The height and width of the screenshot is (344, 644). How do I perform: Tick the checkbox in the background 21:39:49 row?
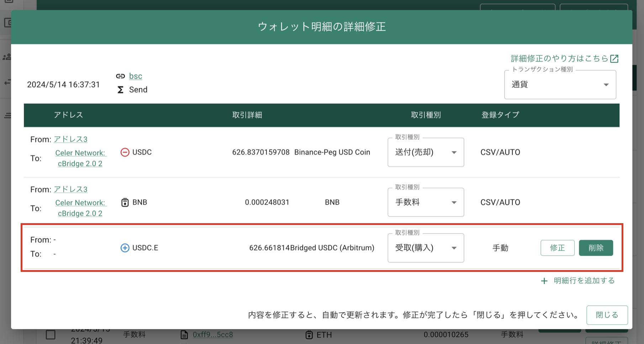point(51,335)
